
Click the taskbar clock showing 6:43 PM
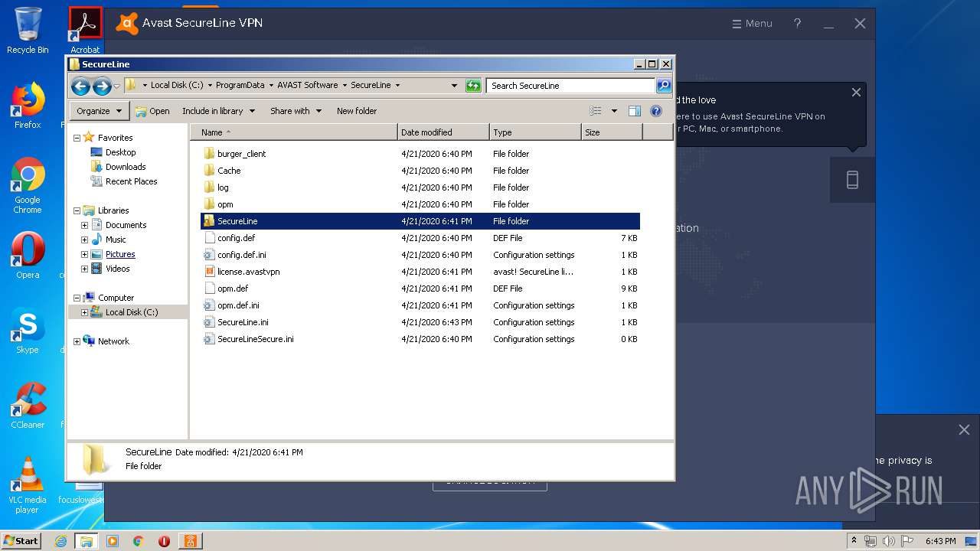coord(940,541)
